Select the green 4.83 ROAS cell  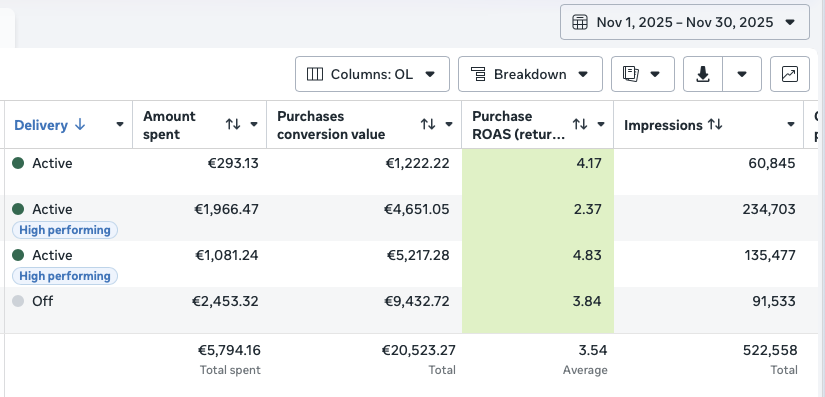click(x=538, y=264)
